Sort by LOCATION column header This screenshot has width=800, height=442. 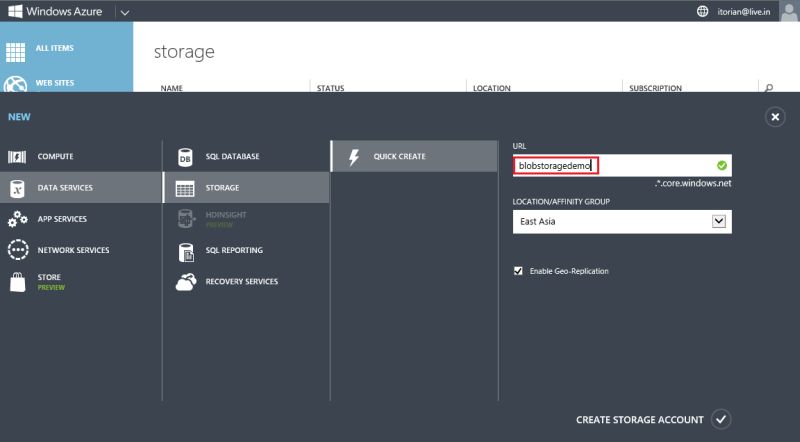[491, 88]
